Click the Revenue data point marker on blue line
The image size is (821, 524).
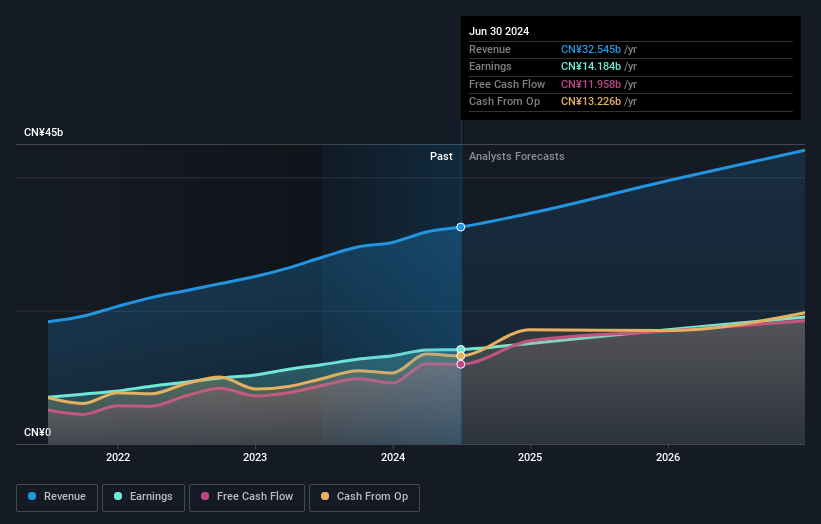tap(461, 227)
